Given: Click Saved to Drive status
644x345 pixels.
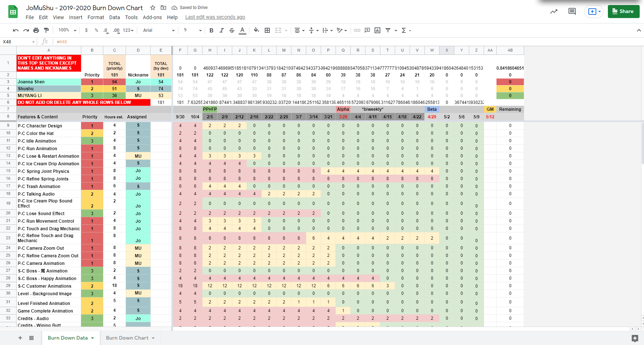Looking at the screenshot, I should pyautogui.click(x=190, y=8).
